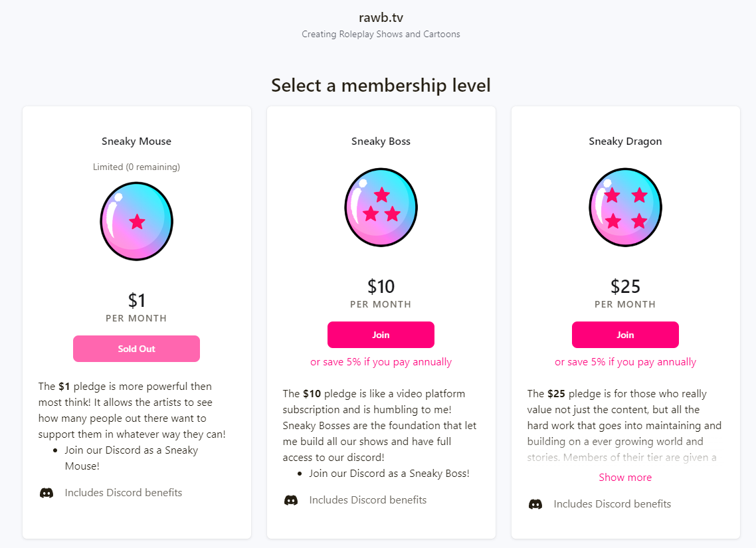Click Includes Discord benefits in Mouse card

click(124, 493)
